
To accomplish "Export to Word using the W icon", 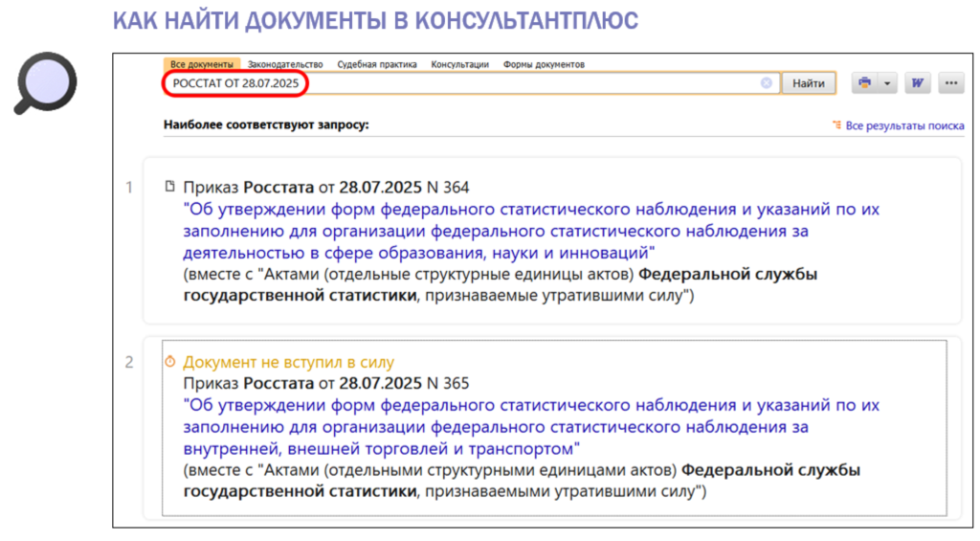I will [x=918, y=83].
